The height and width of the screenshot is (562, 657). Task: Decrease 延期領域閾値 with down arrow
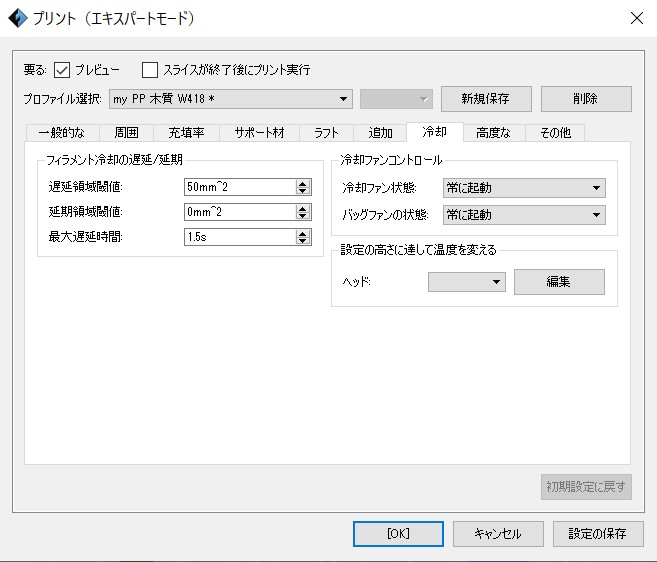click(303, 216)
